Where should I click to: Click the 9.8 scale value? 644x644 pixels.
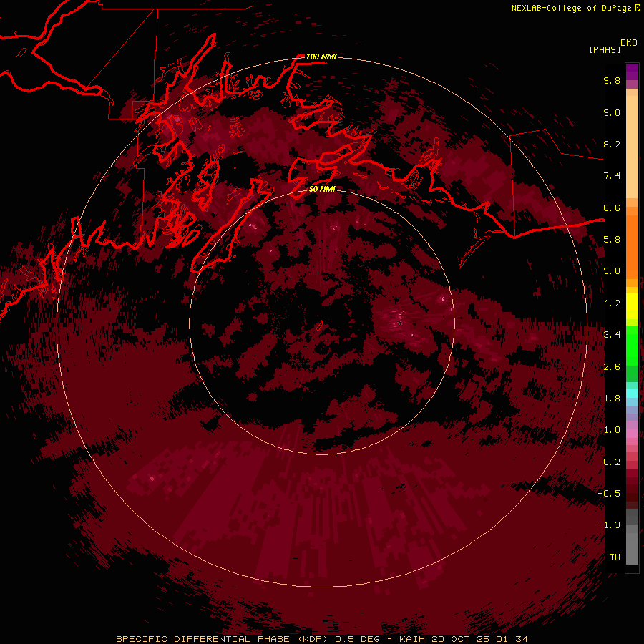[612, 81]
